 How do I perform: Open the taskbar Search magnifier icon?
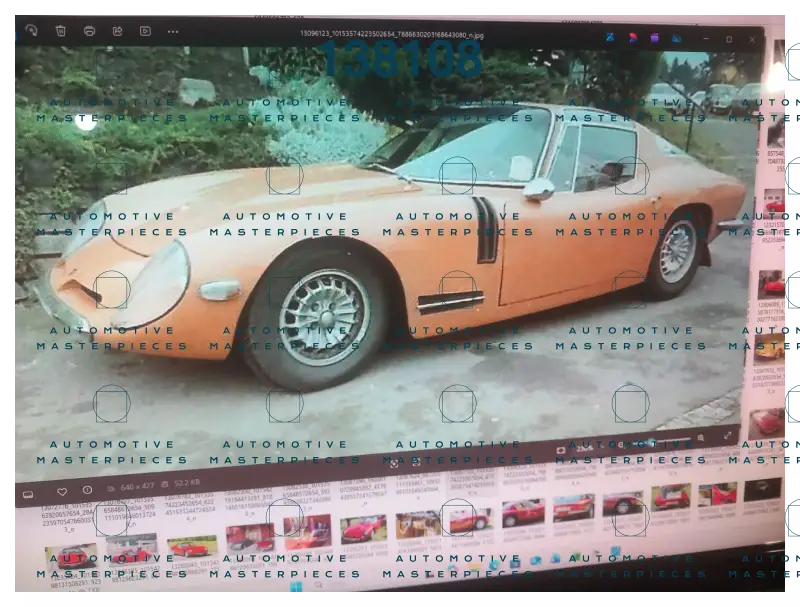[318, 585]
